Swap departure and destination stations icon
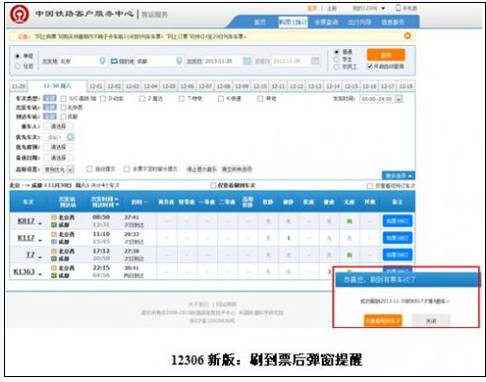 (114, 61)
